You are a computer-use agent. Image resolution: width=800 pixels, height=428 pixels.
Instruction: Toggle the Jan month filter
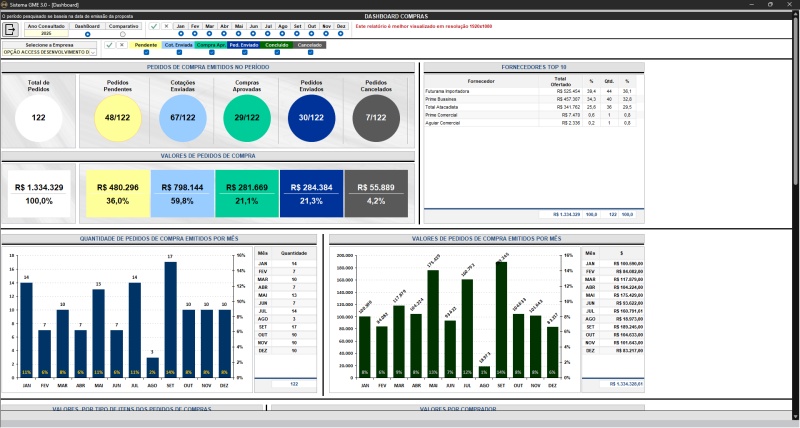point(180,33)
